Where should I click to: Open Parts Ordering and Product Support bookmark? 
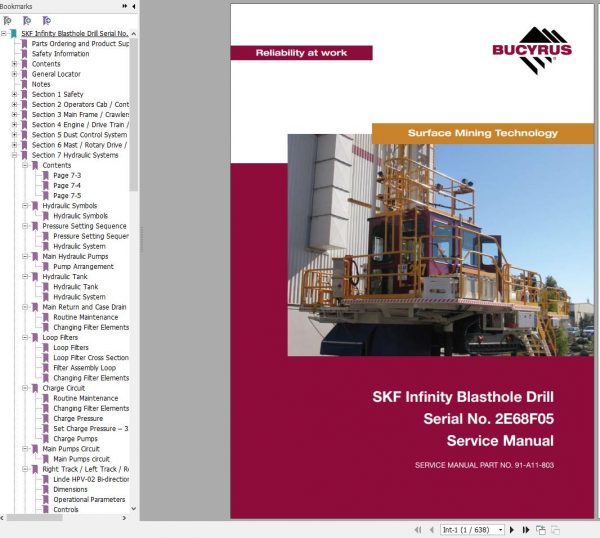coord(80,44)
